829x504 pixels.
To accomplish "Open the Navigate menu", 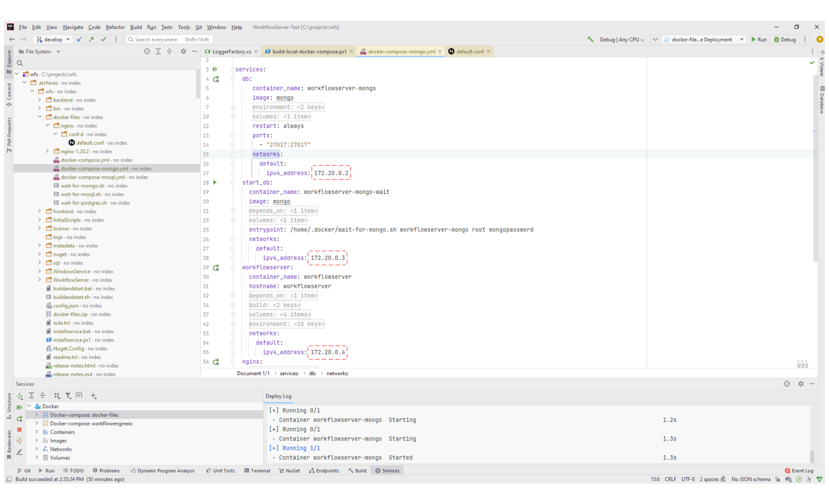I will (73, 27).
